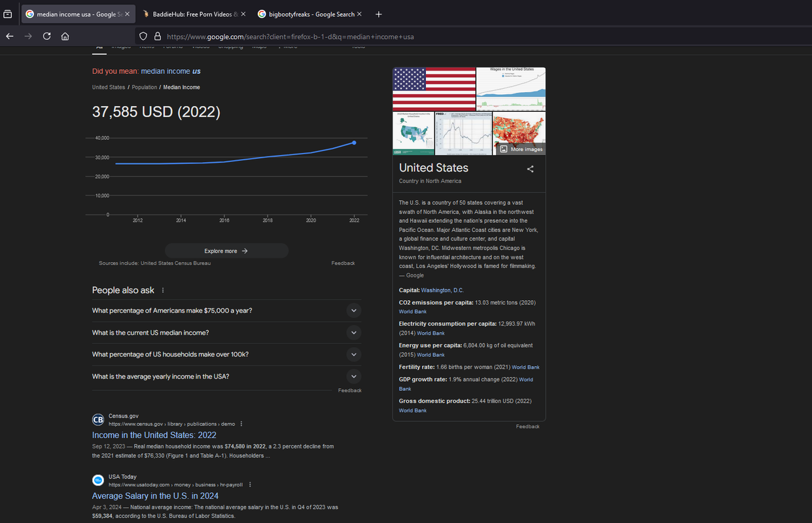812x523 pixels.
Task: Open World Bank source for gross domestic product
Action: 413,411
